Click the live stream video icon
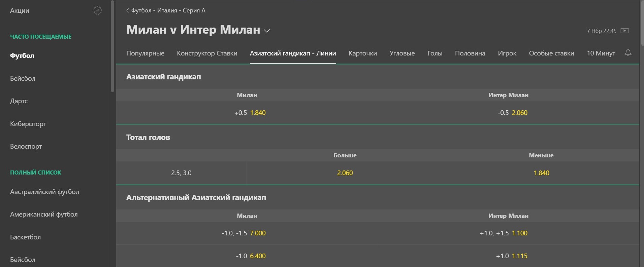This screenshot has width=644, height=267. 624,31
